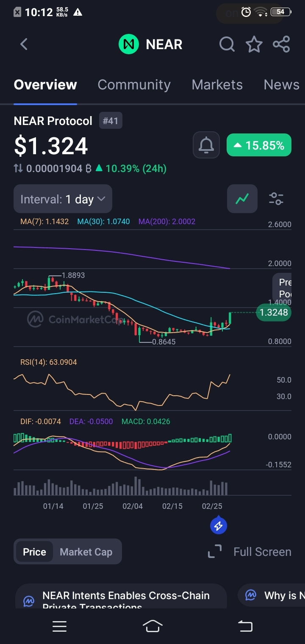305x644 pixels.
Task: Open NEAR Intents Cross-Chain article
Action: 121,596
